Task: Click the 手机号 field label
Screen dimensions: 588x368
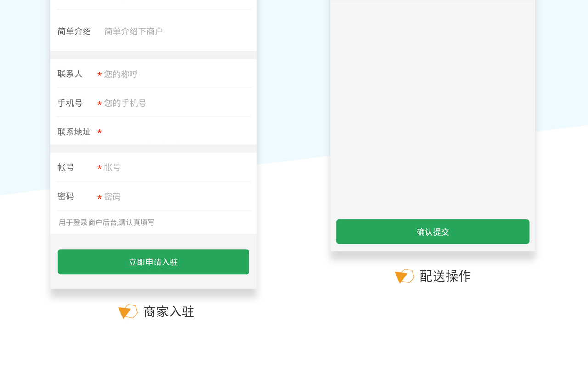Action: tap(70, 103)
